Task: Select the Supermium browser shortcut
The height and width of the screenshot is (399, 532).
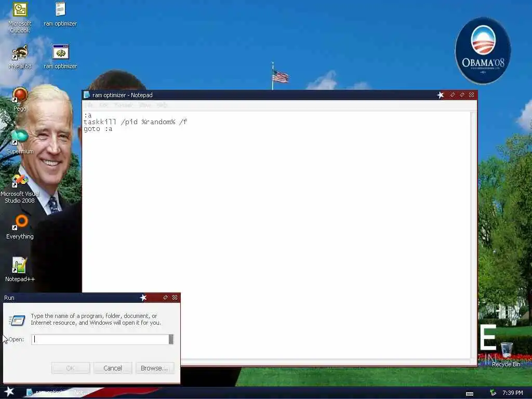Action: [x=20, y=142]
